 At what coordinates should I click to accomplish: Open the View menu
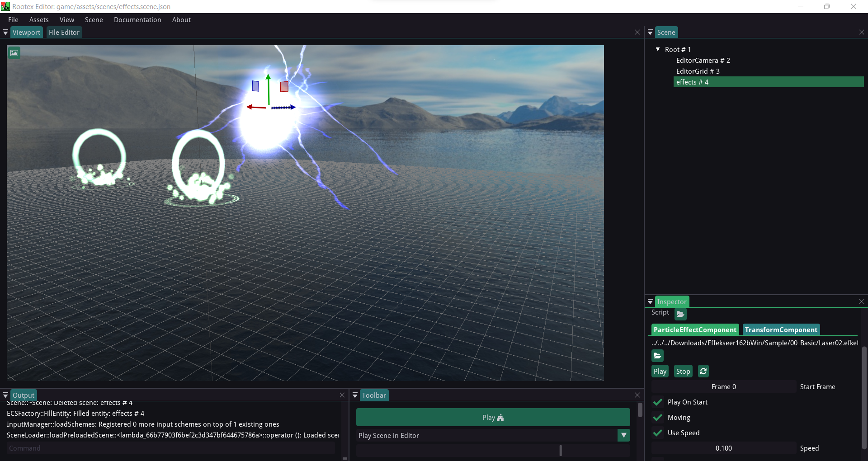[x=67, y=19]
